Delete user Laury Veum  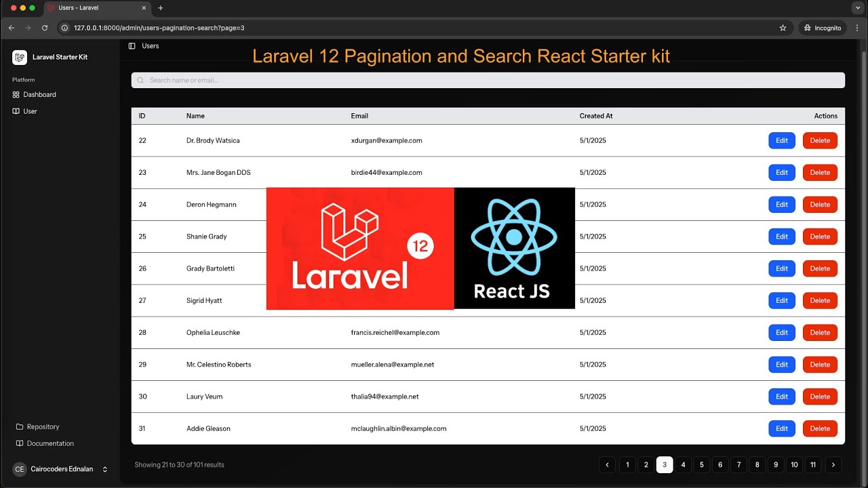tap(820, 396)
